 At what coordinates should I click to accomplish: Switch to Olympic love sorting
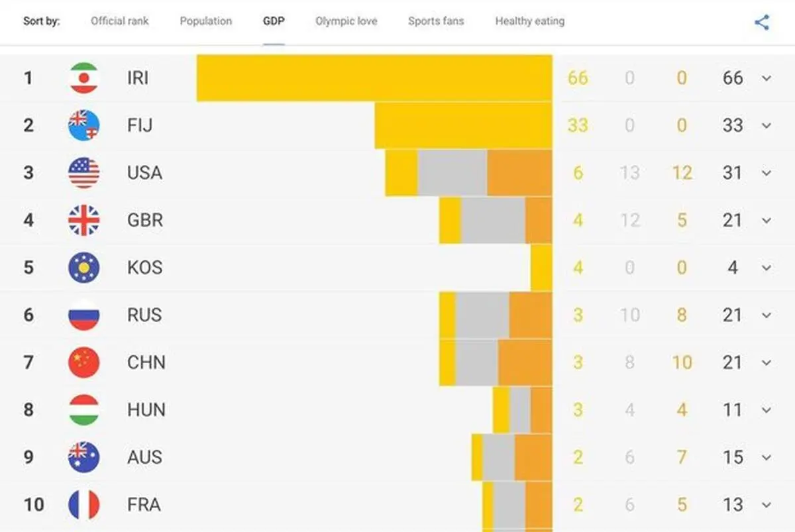346,21
